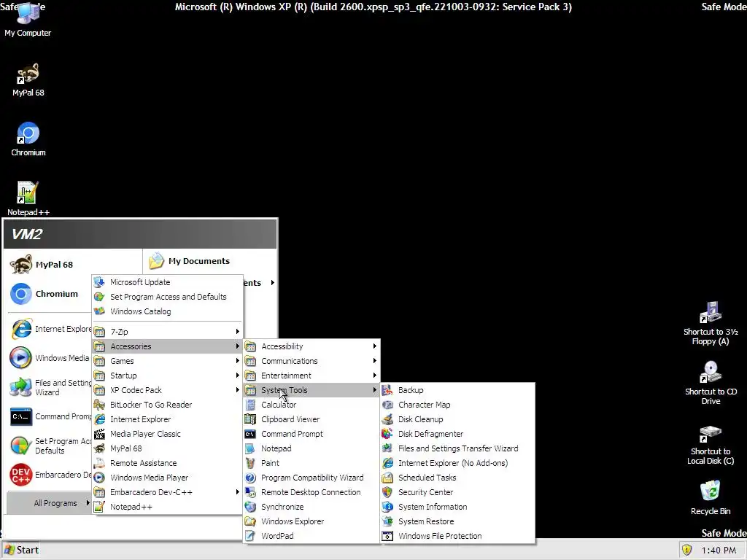This screenshot has height=560, width=747.
Task: Open Files and Settings Transfer Wizard entry
Action: pyautogui.click(x=458, y=448)
